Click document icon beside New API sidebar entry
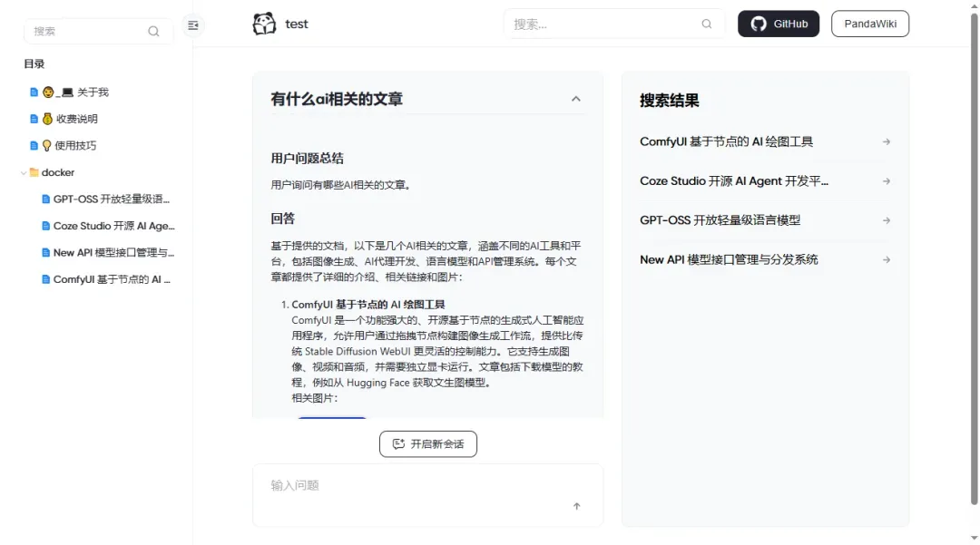The image size is (980, 545). tap(45, 253)
